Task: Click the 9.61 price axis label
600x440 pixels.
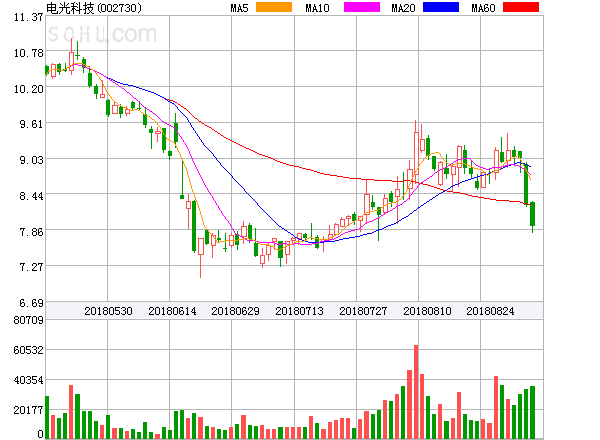Action: [31, 124]
